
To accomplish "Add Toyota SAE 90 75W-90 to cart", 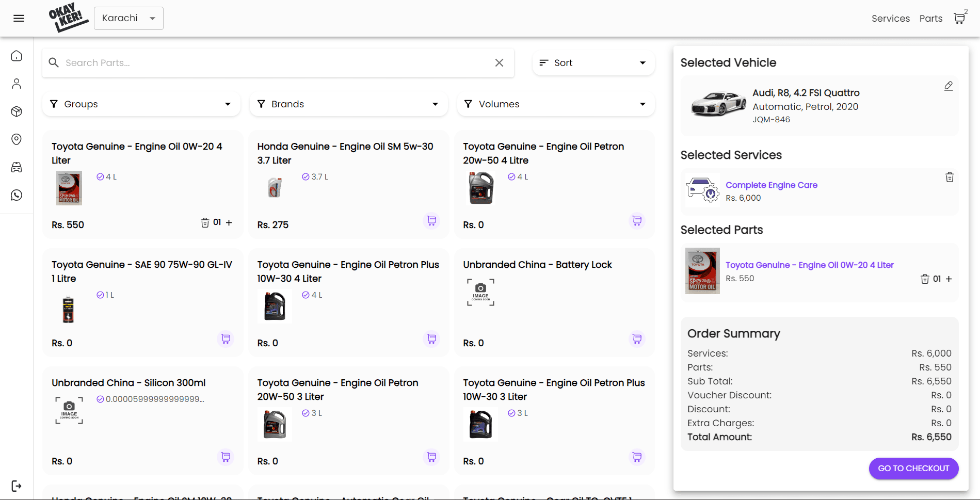I will click(226, 339).
